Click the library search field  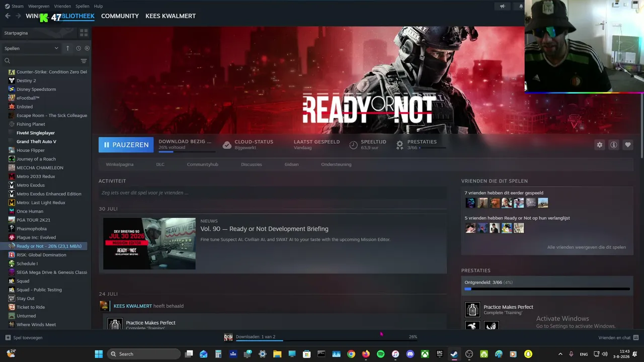coord(40,61)
